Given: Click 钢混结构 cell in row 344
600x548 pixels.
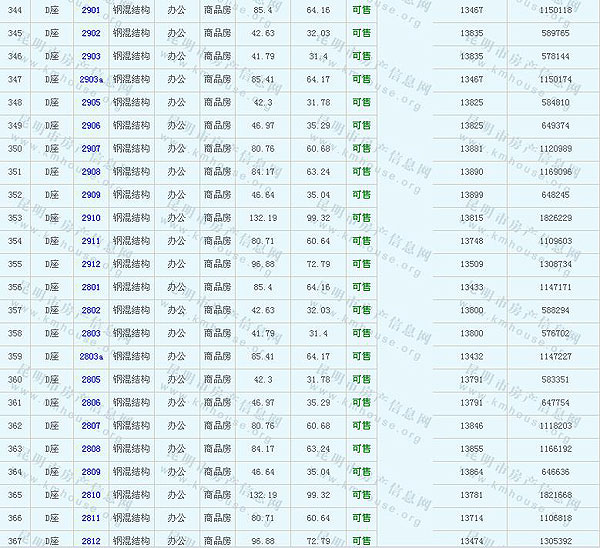Looking at the screenshot, I should click(x=131, y=10).
